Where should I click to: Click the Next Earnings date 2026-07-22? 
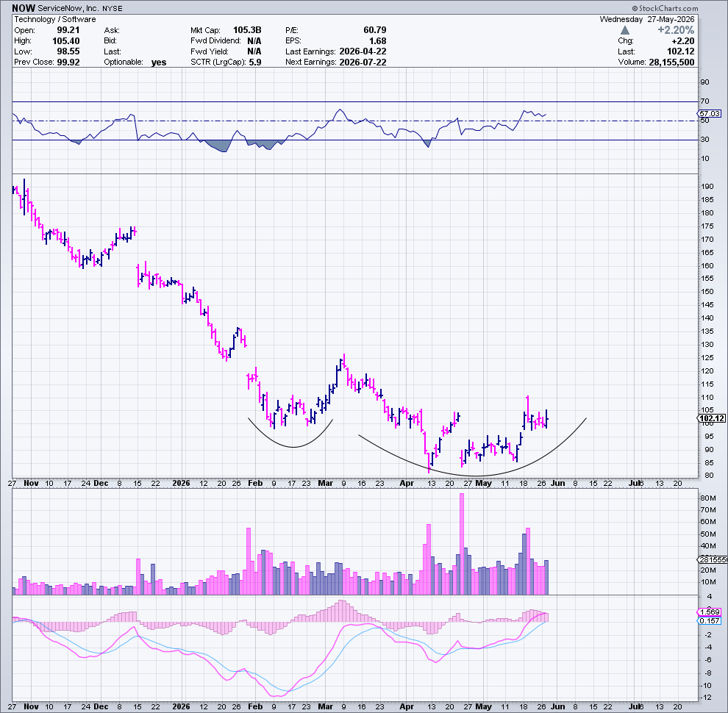pyautogui.click(x=363, y=62)
